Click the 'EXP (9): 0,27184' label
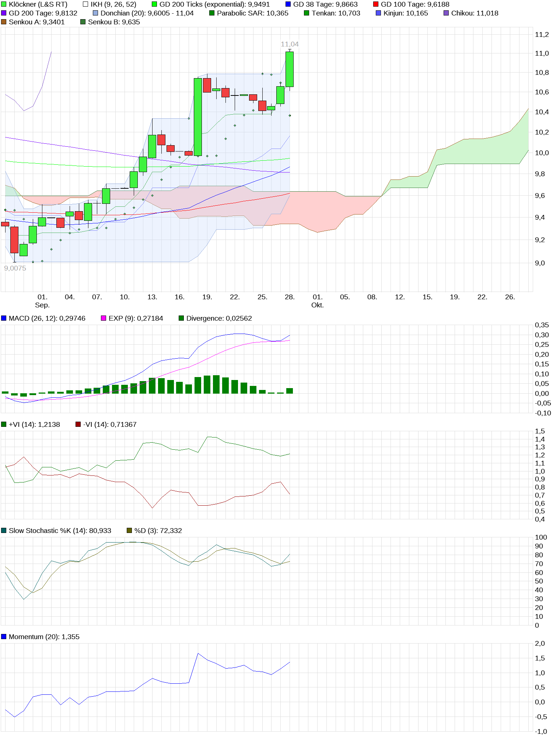The width and height of the screenshot is (560, 739). coord(136,318)
